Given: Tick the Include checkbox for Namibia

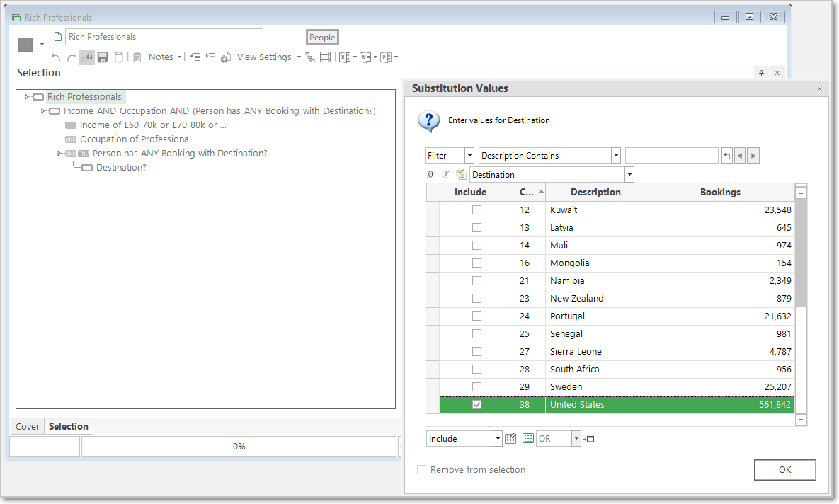Looking at the screenshot, I should [476, 281].
